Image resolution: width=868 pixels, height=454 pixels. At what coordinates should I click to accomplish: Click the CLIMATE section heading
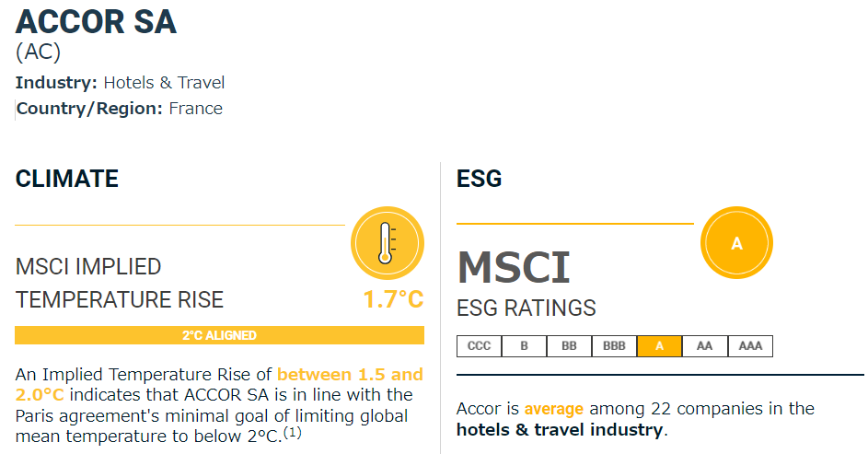(x=67, y=179)
